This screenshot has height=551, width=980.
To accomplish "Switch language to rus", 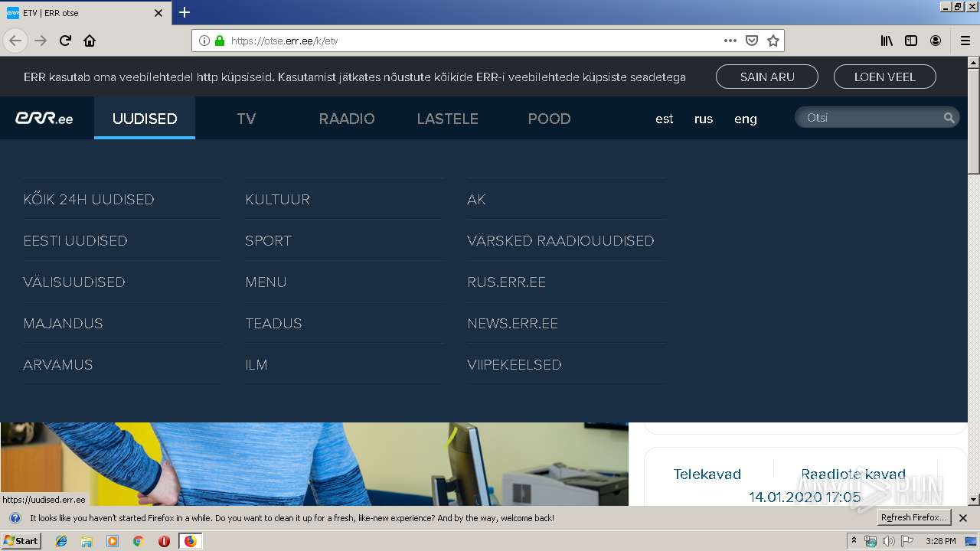I will [x=704, y=119].
